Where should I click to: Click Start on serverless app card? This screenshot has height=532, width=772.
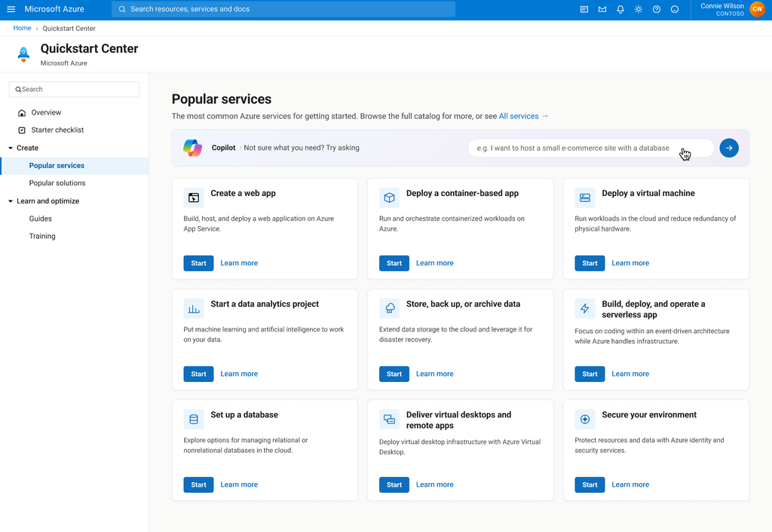pos(590,374)
